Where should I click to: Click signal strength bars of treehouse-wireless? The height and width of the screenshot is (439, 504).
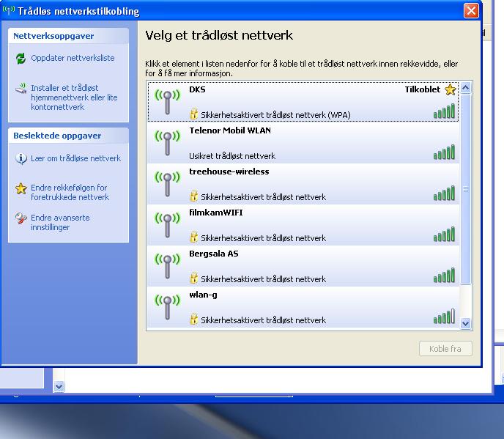tap(444, 193)
